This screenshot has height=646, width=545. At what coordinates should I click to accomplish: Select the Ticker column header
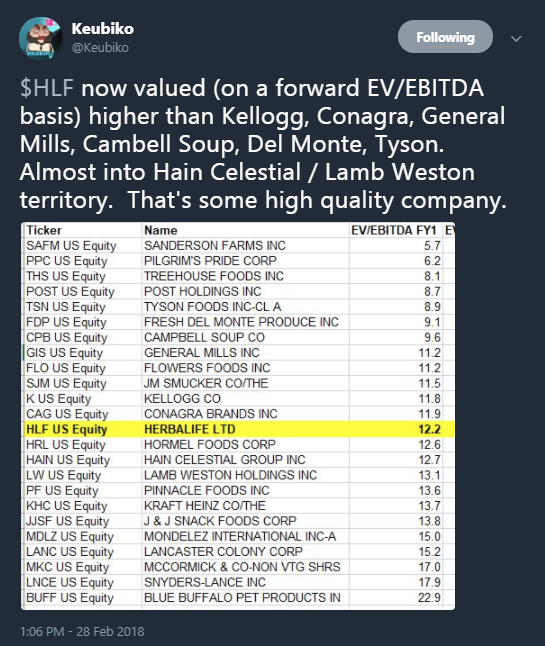(44, 230)
